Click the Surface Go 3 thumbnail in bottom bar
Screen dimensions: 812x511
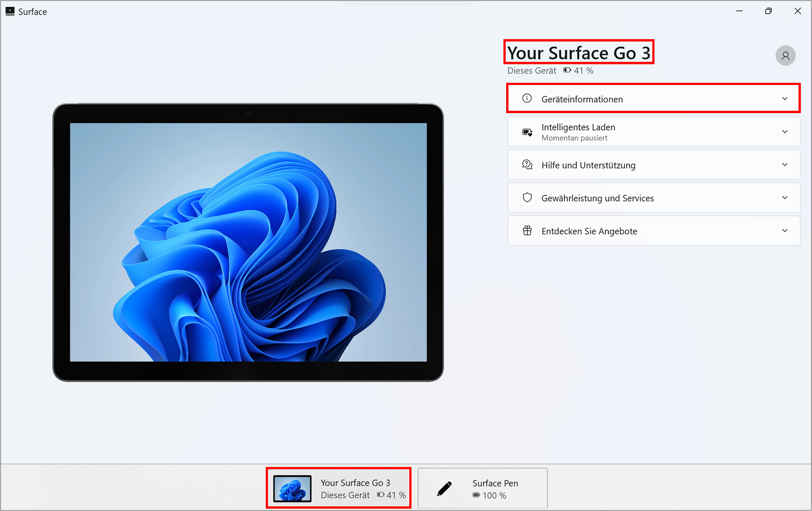tap(292, 488)
